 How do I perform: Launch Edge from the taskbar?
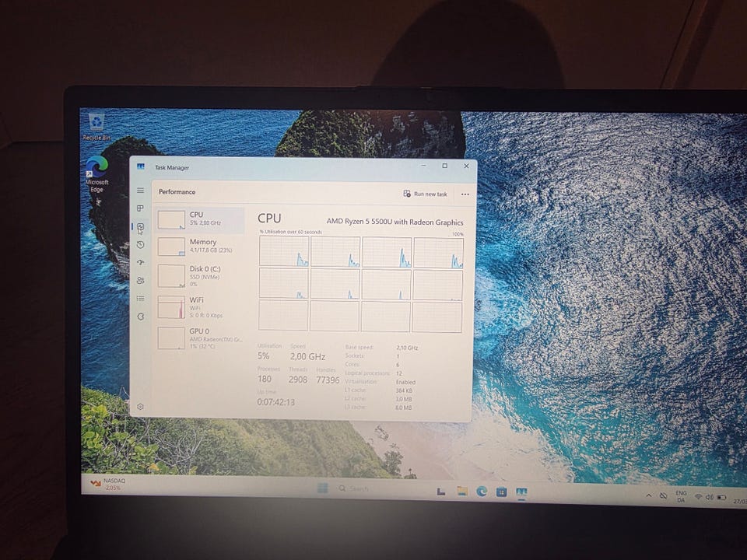482,492
